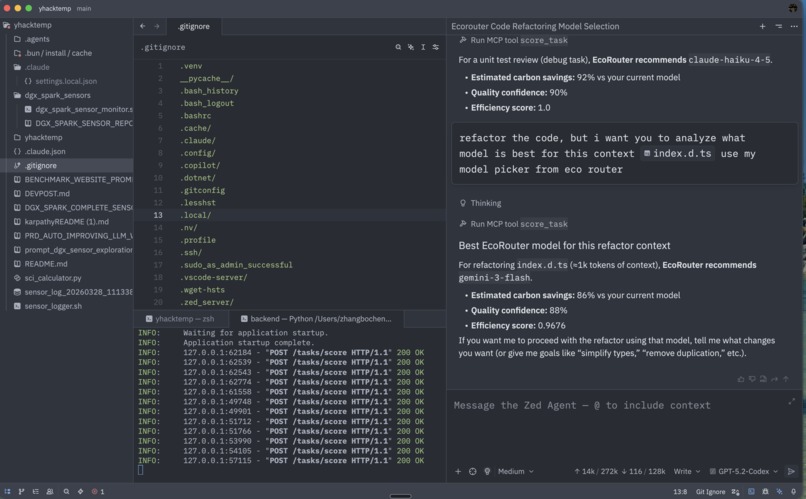Open sensor_logger.sh in the project tree
806x499 pixels.
coord(53,306)
